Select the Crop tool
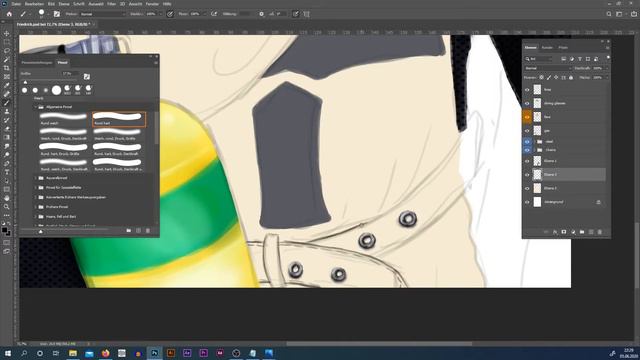Image resolution: width=640 pixels, height=360 pixels. tap(7, 68)
